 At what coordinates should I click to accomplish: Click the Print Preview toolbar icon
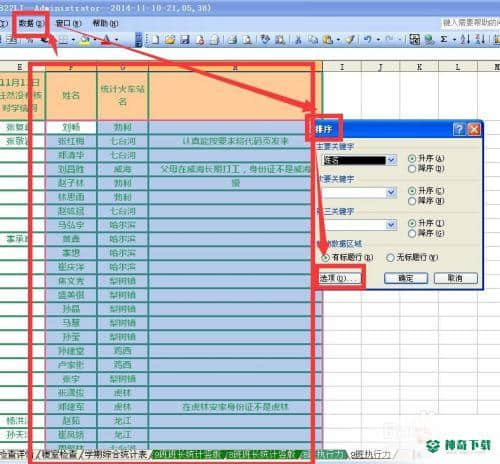click(247, 39)
